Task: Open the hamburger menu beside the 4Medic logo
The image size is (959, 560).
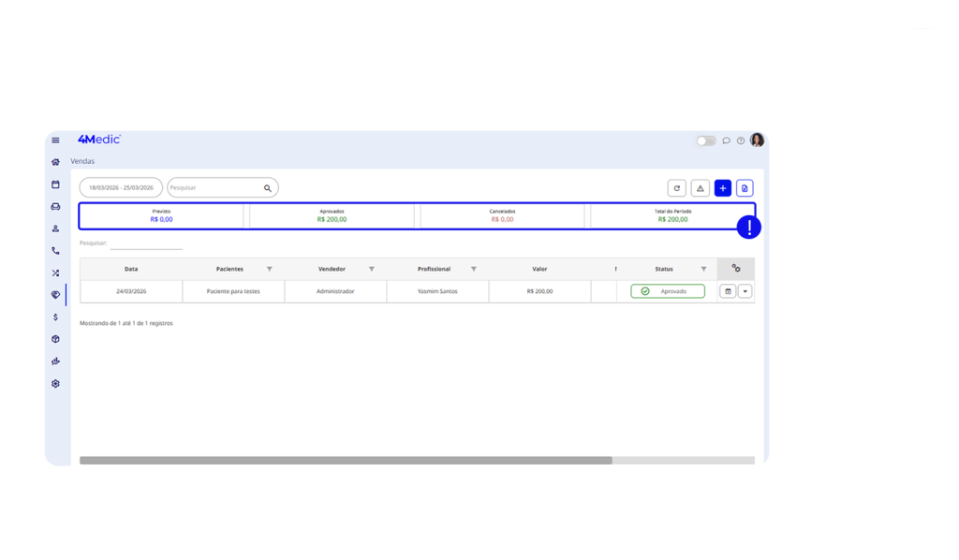Action: 55,140
